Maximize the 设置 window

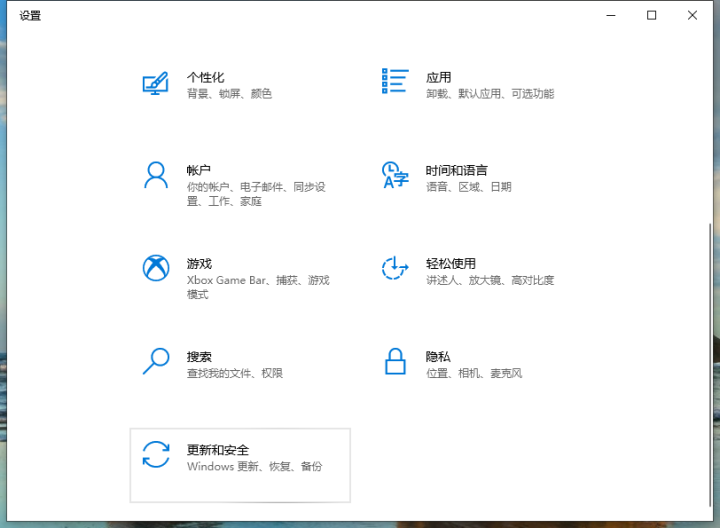pyautogui.click(x=651, y=16)
